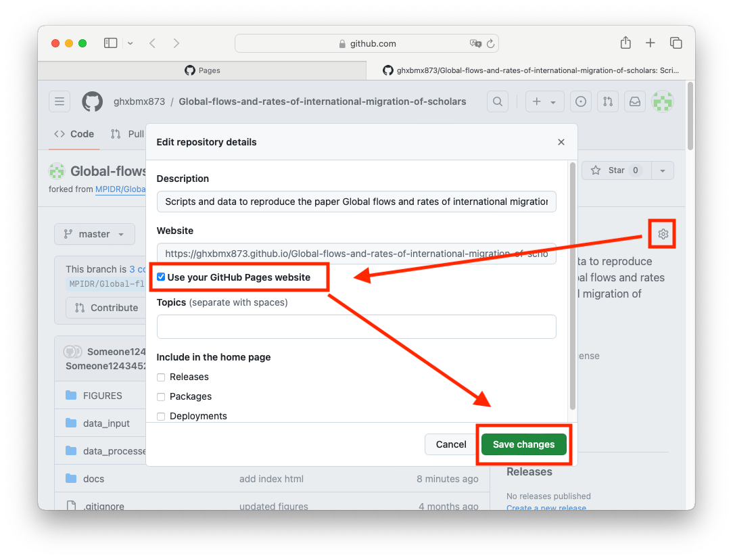Enable the Releases checkbox

[161, 377]
